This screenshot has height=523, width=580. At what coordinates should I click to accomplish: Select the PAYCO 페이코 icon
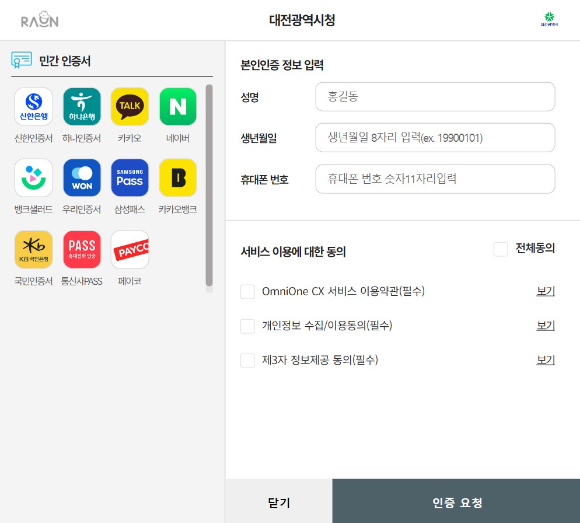pos(130,249)
